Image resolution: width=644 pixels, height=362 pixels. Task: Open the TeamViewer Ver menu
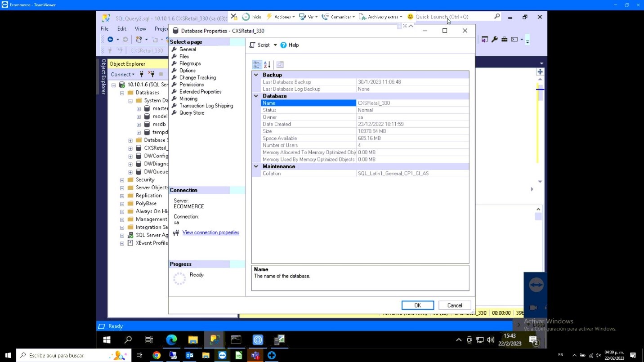pos(309,17)
